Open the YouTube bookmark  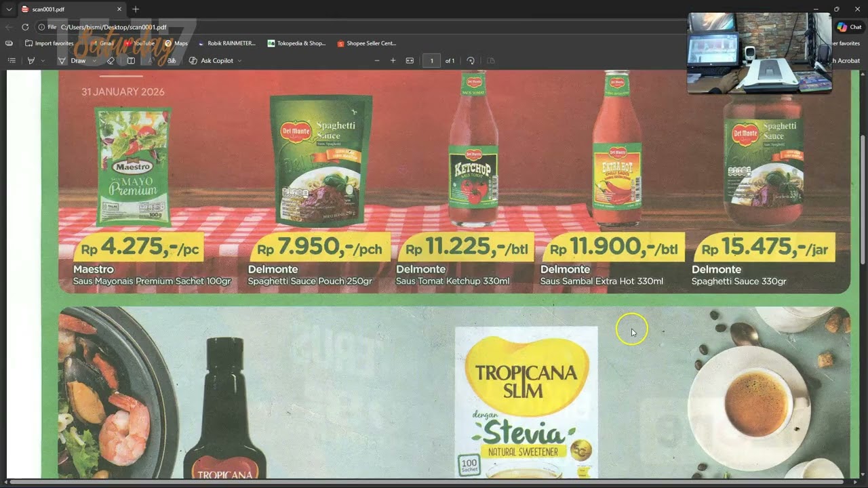point(139,43)
